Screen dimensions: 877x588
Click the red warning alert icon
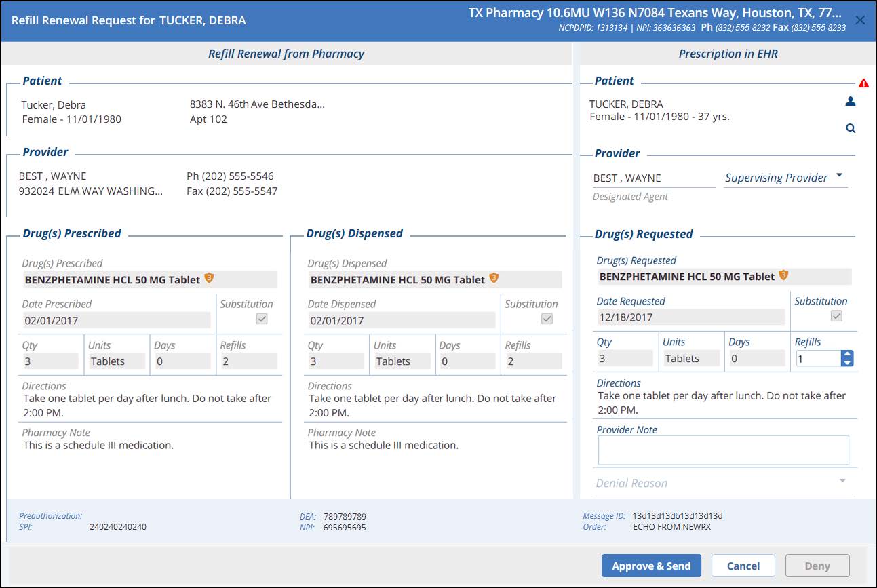tap(863, 83)
